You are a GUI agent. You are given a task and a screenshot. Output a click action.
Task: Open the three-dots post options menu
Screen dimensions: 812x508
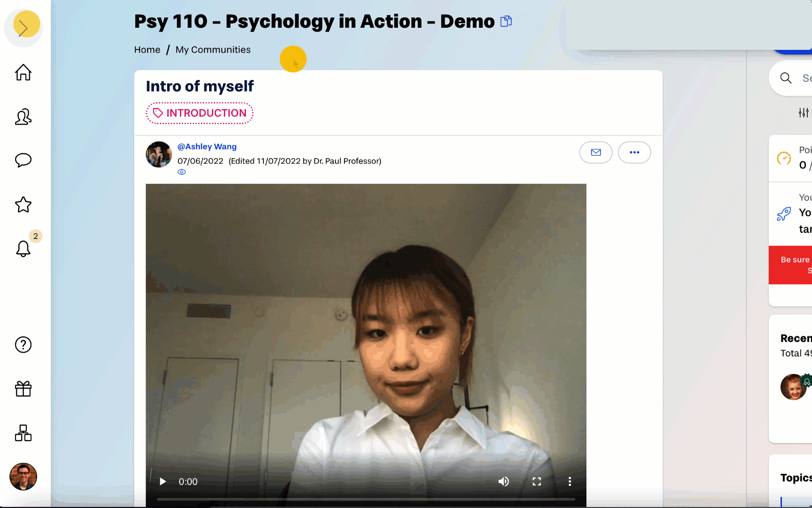pyautogui.click(x=634, y=152)
